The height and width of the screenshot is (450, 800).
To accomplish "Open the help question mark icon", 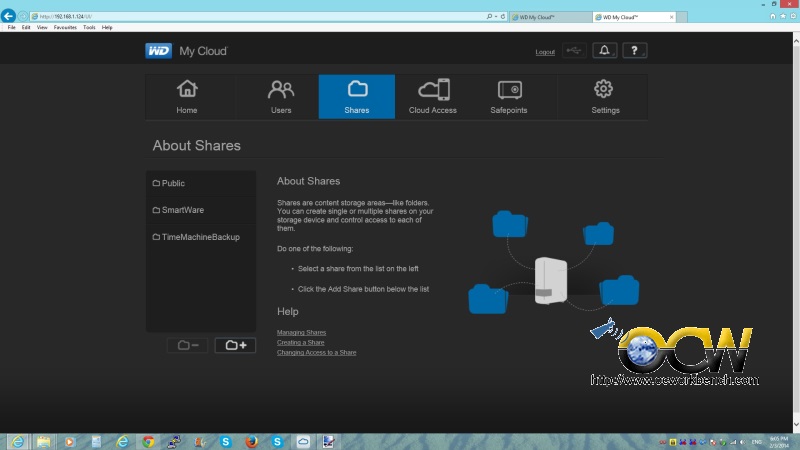I will point(635,51).
